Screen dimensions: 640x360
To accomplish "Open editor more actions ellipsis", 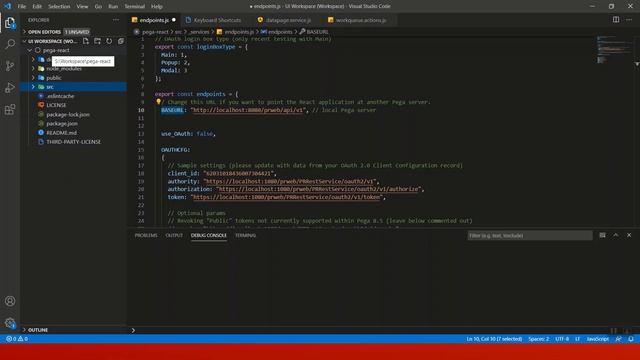I will tap(629, 20).
